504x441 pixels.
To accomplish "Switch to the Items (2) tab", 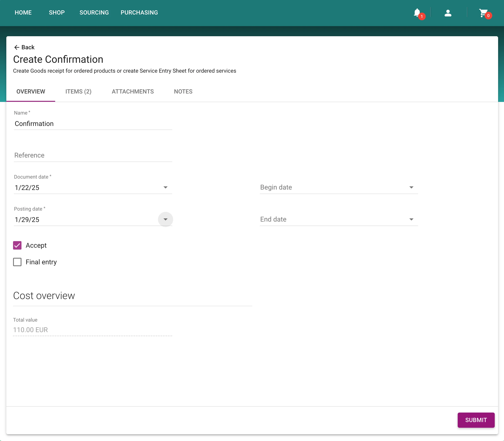I will point(78,92).
